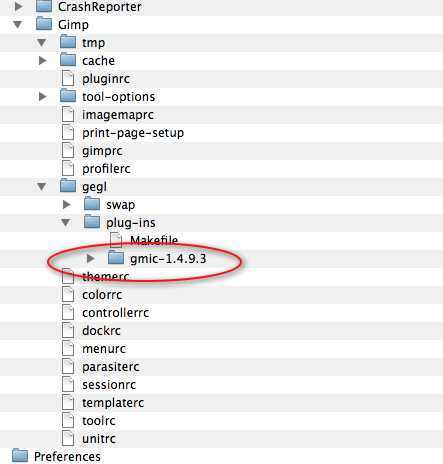Viewport: 443px width, 464px height.
Task: Expand the gmic-1.4.9.3 folder
Action: click(x=90, y=258)
